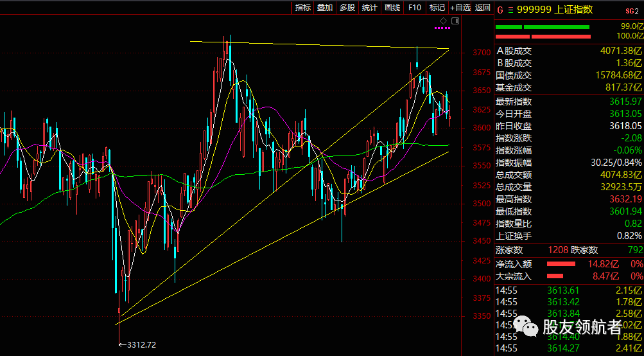Click the green list icon before 999999
Image resolution: width=644 pixels, height=356 pixels.
510,9
